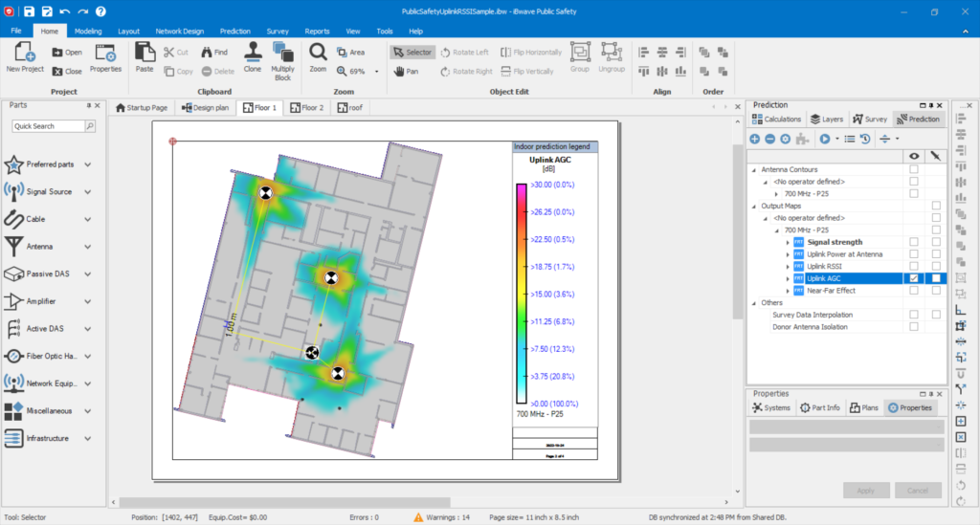Screen dimensions: 980x525
Task: Check Survey Data Interpolation visibility box
Action: pyautogui.click(x=914, y=315)
